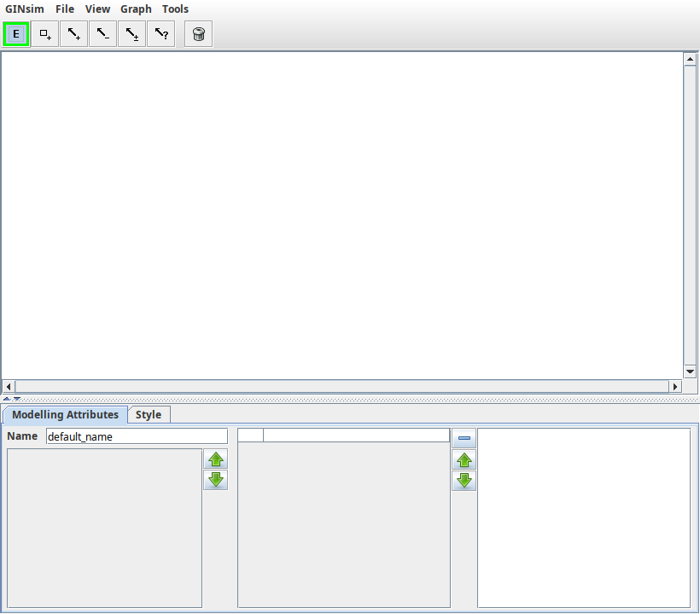Viewport: 700px width, 614px height.
Task: Click the trash can delete icon
Action: click(x=199, y=34)
